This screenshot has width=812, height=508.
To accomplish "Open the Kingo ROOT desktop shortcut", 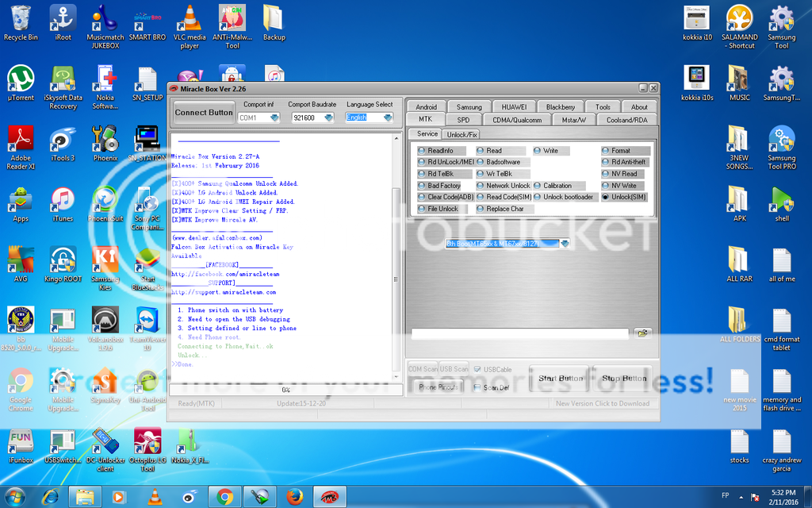I will click(63, 264).
